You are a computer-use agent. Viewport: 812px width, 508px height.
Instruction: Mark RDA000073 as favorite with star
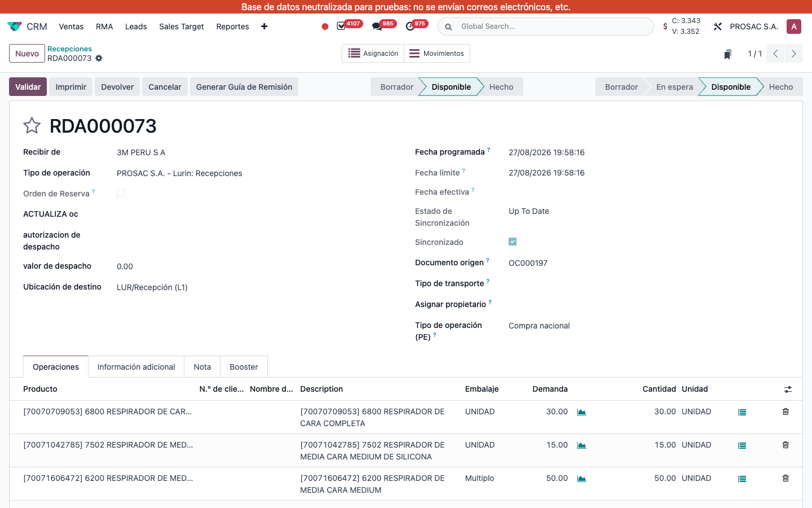pos(32,125)
